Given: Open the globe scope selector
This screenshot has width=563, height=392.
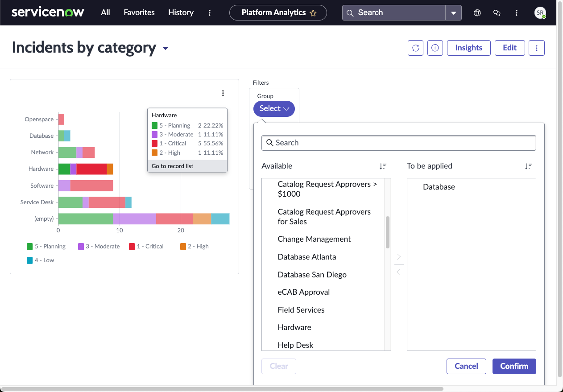Looking at the screenshot, I should point(477,13).
